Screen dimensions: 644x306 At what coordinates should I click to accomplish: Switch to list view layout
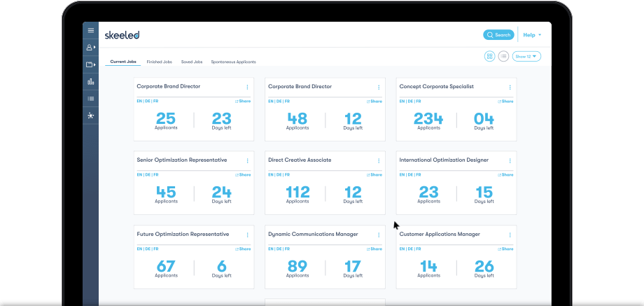[x=503, y=56]
